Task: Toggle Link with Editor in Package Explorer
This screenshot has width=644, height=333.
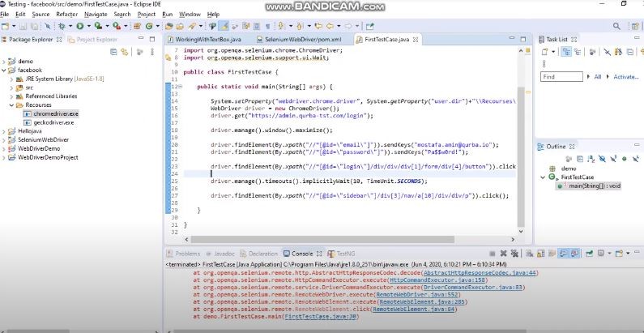Action: coord(125,52)
